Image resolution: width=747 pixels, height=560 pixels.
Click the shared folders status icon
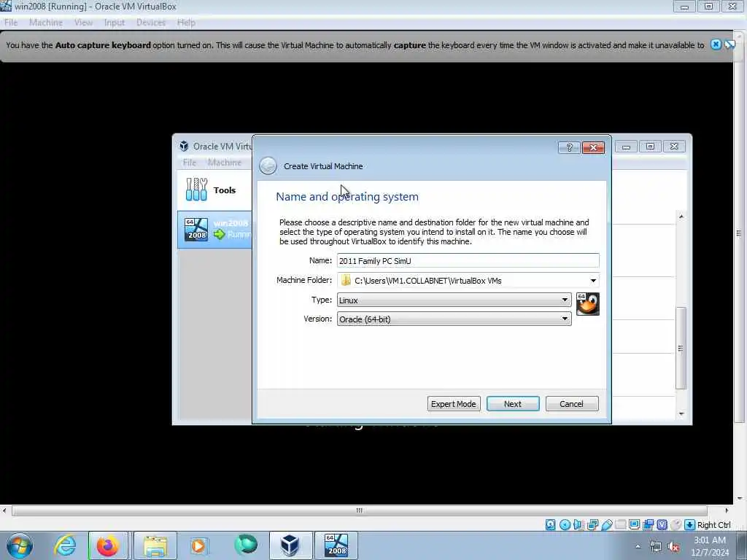[620, 525]
